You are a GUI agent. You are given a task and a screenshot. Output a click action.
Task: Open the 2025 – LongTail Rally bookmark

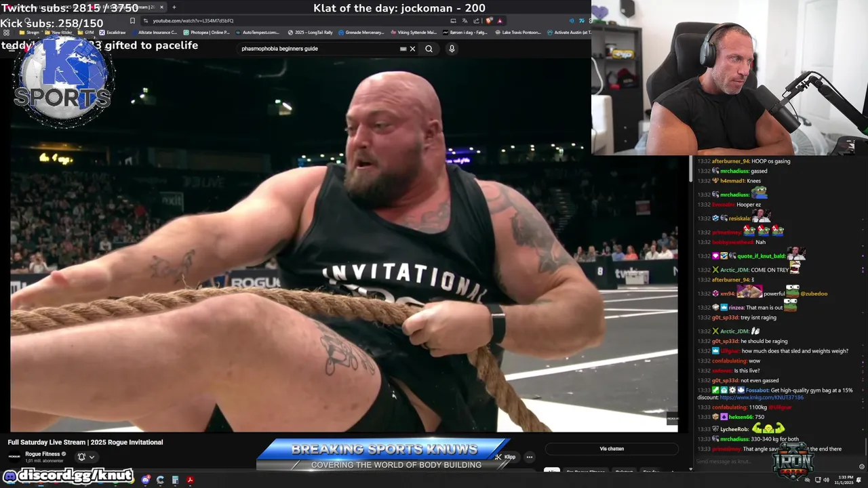[x=310, y=33]
